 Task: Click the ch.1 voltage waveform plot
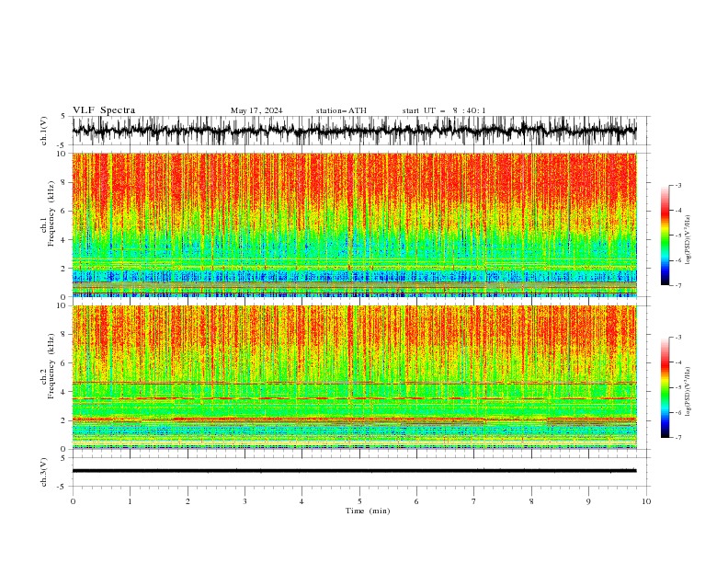tap(354, 131)
